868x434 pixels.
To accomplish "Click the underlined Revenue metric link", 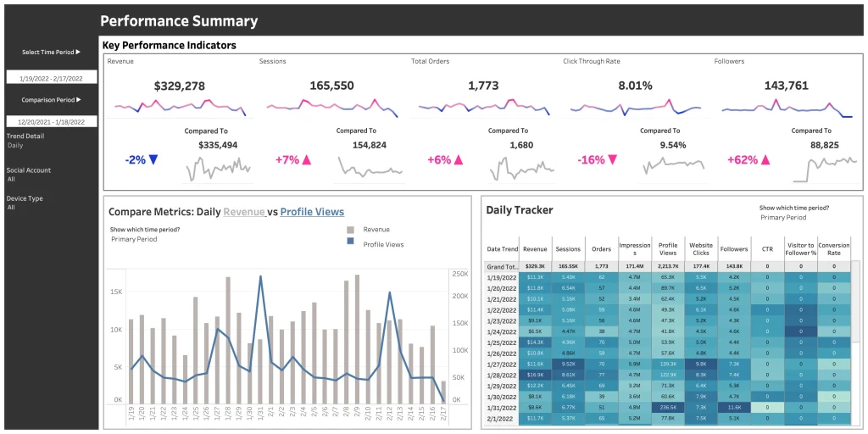I will pos(244,212).
